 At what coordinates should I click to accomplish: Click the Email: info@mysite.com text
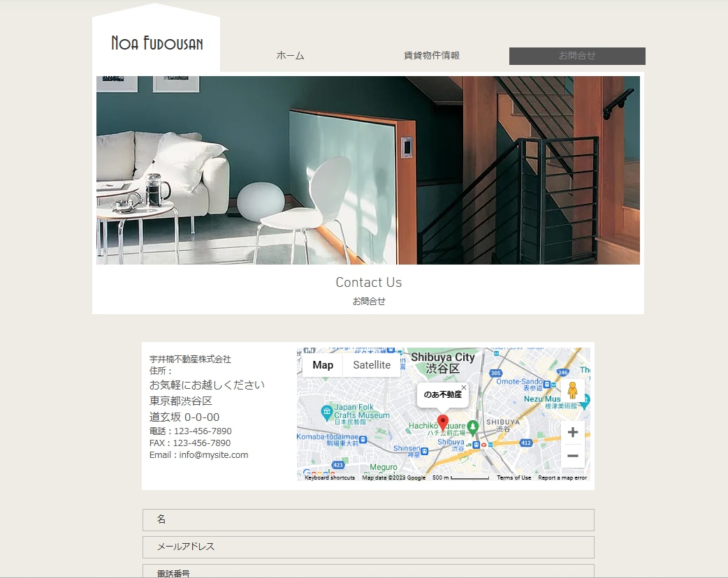click(198, 455)
